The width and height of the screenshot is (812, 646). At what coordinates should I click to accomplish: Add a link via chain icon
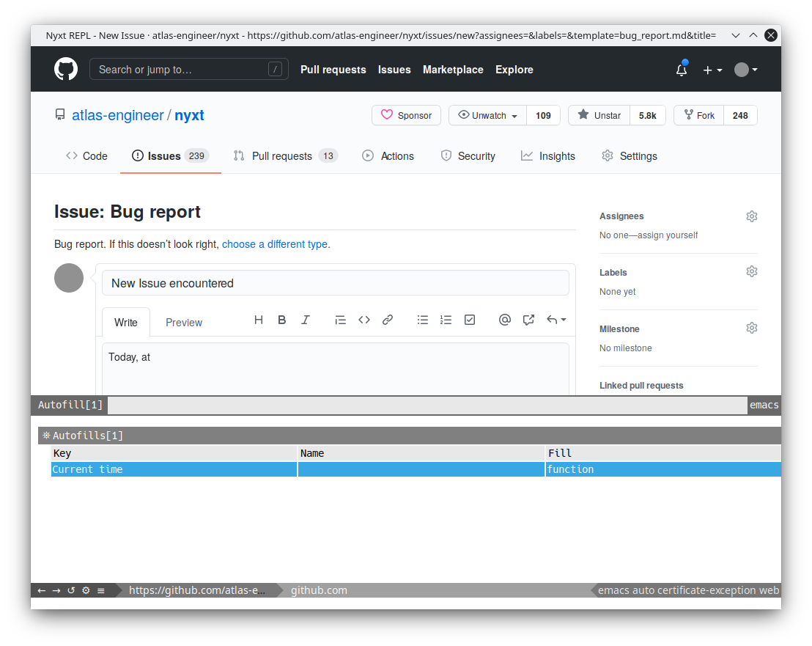(x=388, y=320)
